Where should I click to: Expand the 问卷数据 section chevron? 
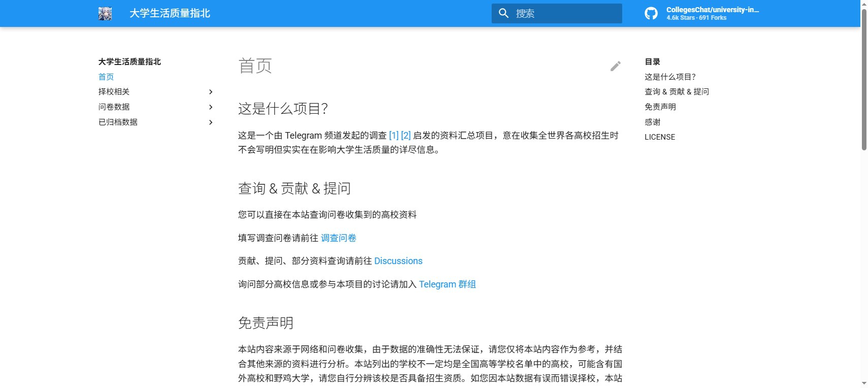point(211,107)
